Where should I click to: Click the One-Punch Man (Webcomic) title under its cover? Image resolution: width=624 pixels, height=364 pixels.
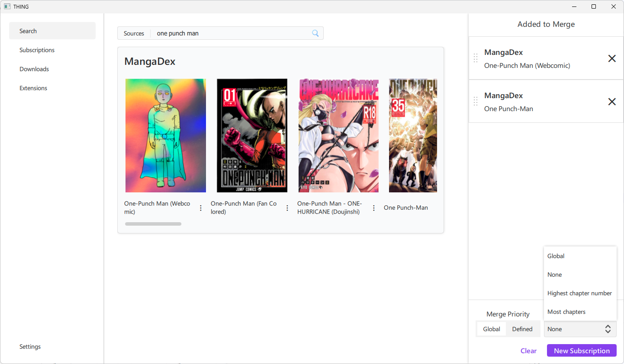coord(157,208)
